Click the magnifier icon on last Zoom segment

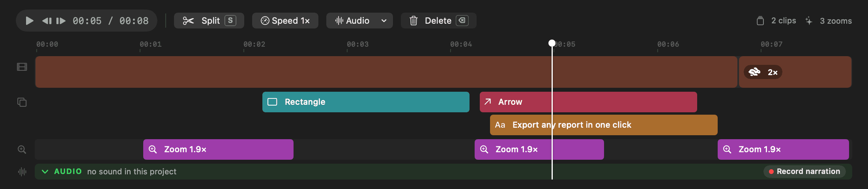[727, 149]
